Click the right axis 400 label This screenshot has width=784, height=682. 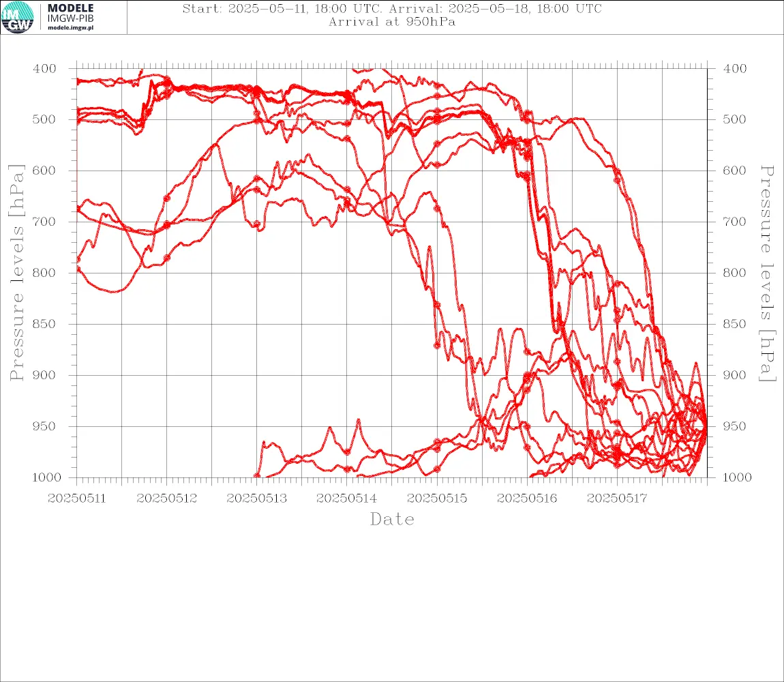click(734, 69)
